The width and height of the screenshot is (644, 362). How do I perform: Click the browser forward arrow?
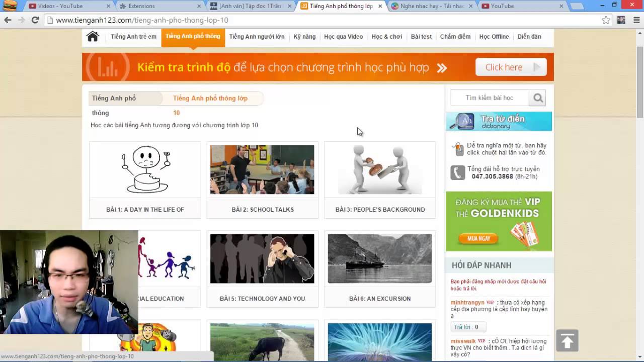(x=21, y=20)
